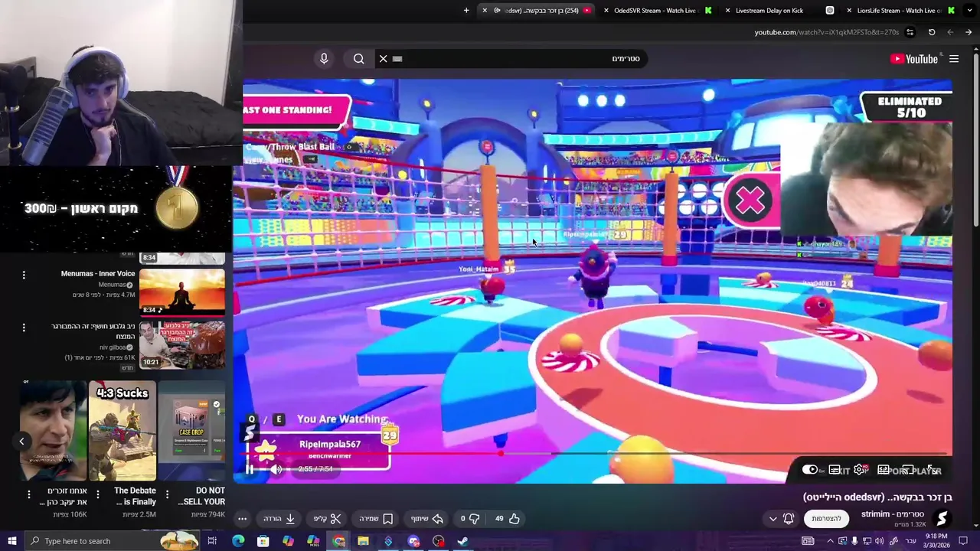
Task: Expand the subscription notification dropdown chevron
Action: (773, 518)
